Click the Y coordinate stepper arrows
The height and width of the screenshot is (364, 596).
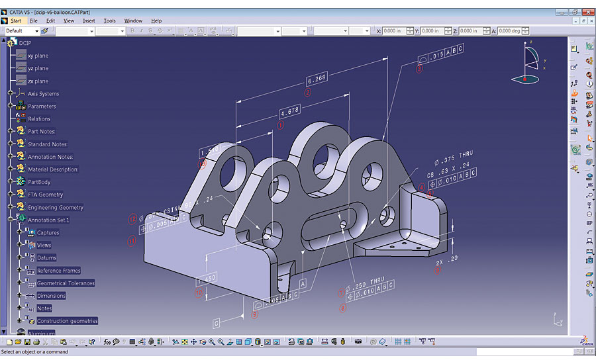tap(448, 31)
